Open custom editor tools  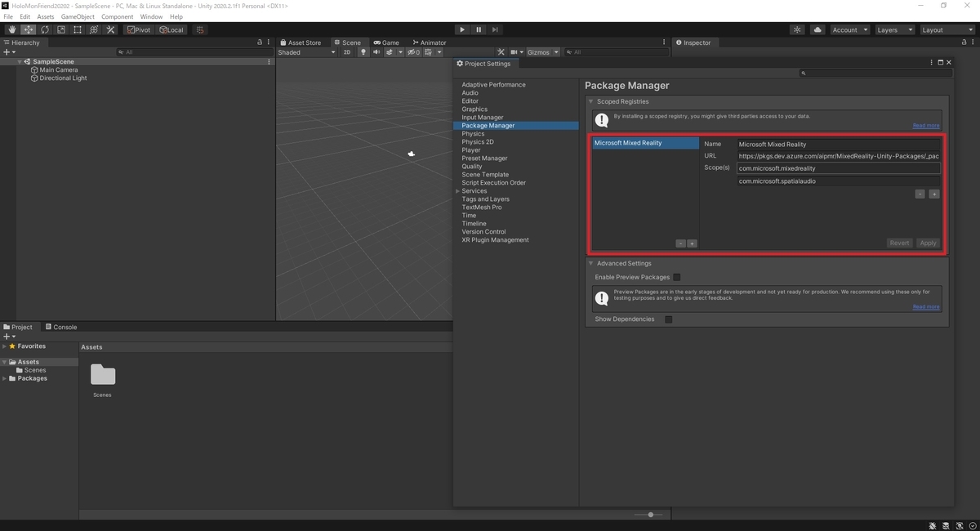coord(110,29)
